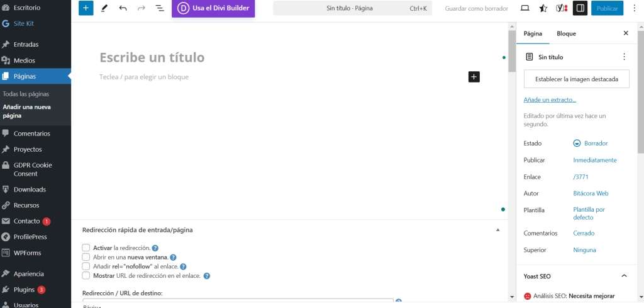Open the Sin título command palette bar
The width and height of the screenshot is (644, 308).
pos(352,8)
